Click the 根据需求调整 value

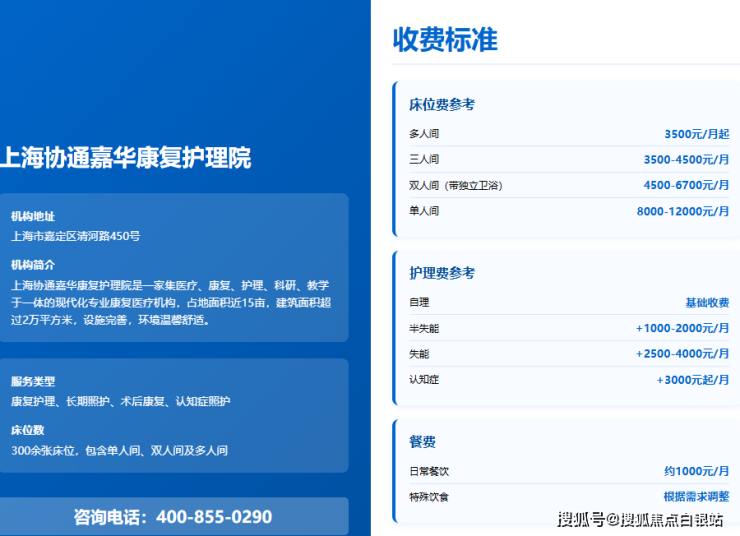[697, 496]
